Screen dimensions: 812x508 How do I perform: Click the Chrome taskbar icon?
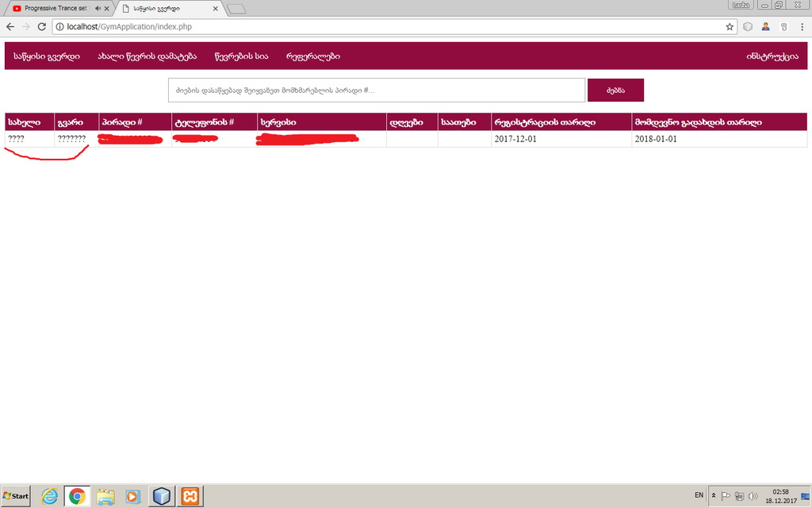(x=77, y=496)
